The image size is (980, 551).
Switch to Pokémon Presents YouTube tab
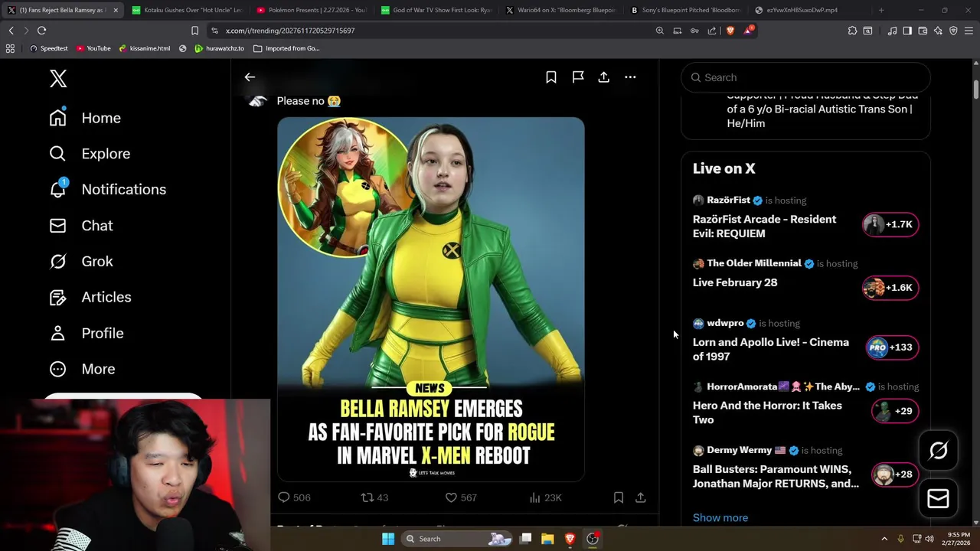click(312, 10)
